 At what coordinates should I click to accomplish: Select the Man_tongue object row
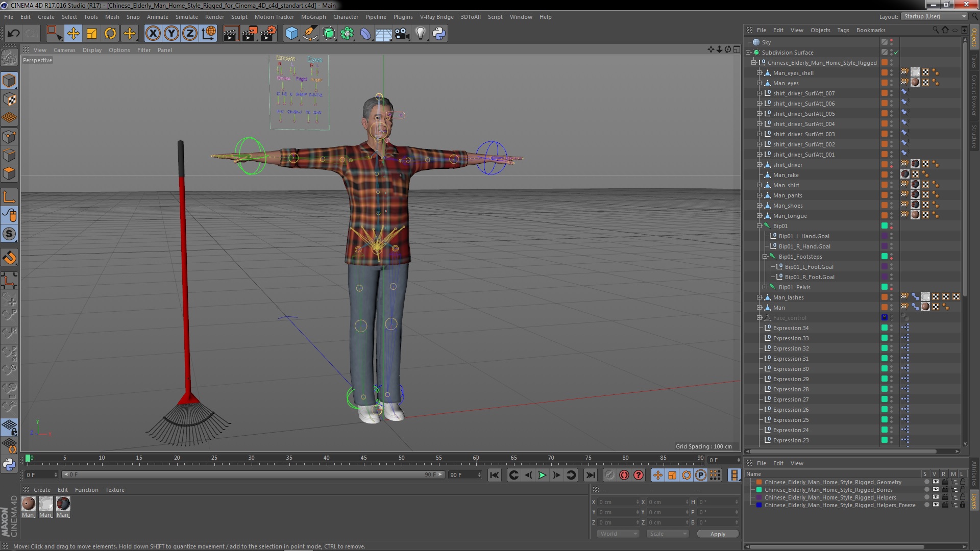[x=790, y=216]
